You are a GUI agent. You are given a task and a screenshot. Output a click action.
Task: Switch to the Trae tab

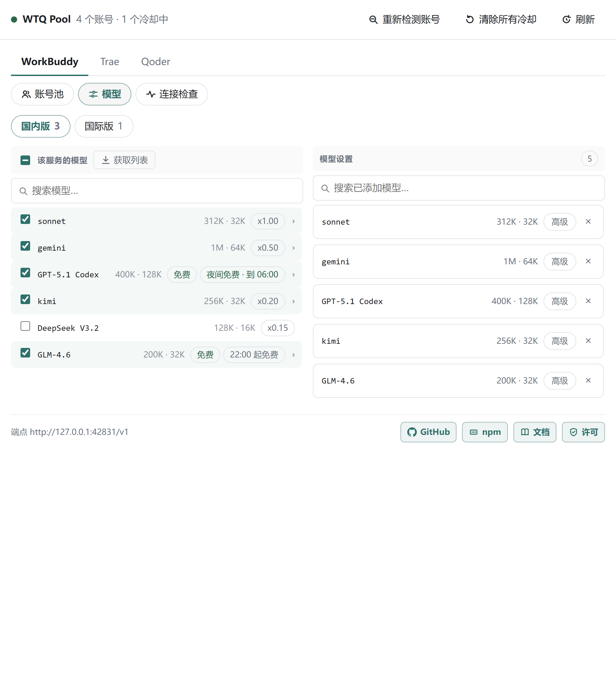pyautogui.click(x=110, y=62)
